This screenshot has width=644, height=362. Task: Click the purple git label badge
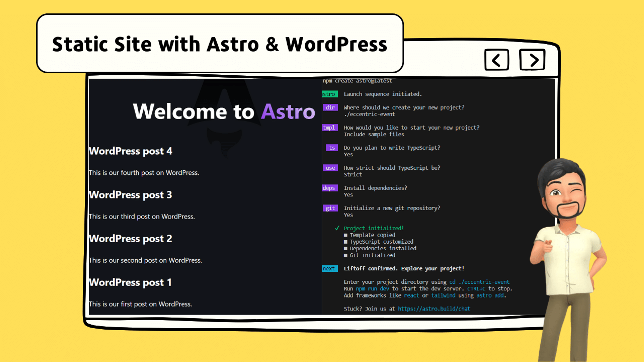tap(330, 208)
